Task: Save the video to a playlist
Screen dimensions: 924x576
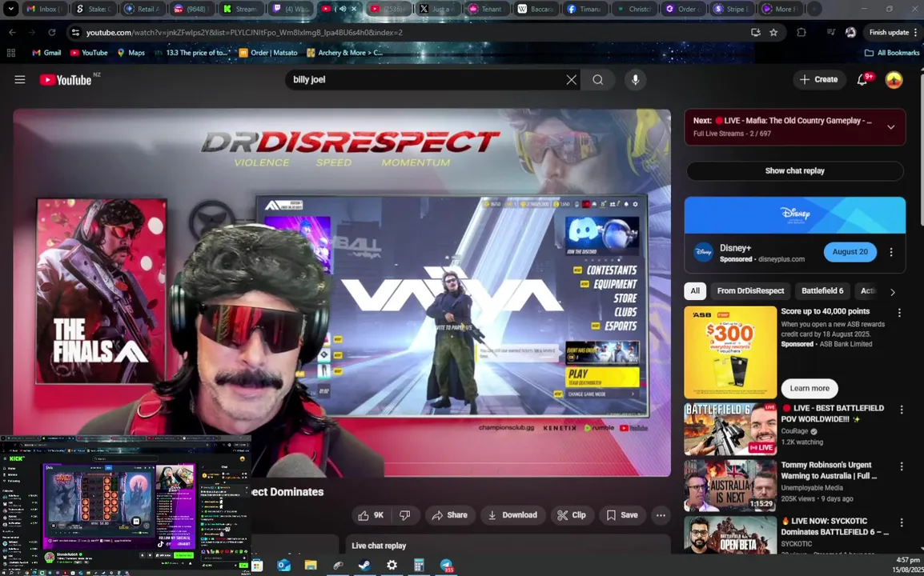Action: pos(622,514)
